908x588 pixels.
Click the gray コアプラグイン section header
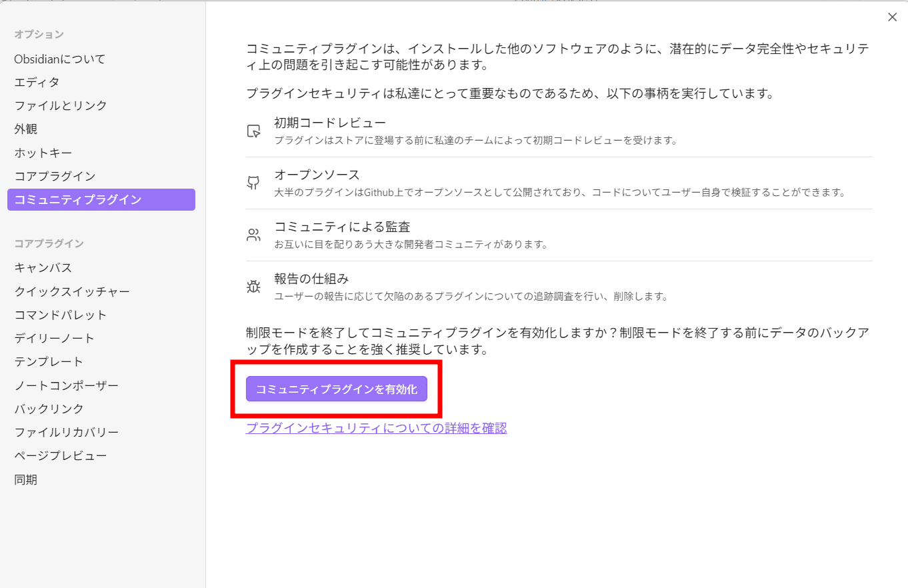(x=49, y=243)
